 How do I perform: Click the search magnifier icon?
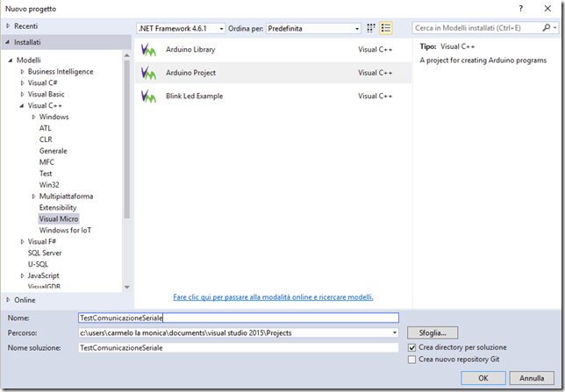pyautogui.click(x=547, y=28)
